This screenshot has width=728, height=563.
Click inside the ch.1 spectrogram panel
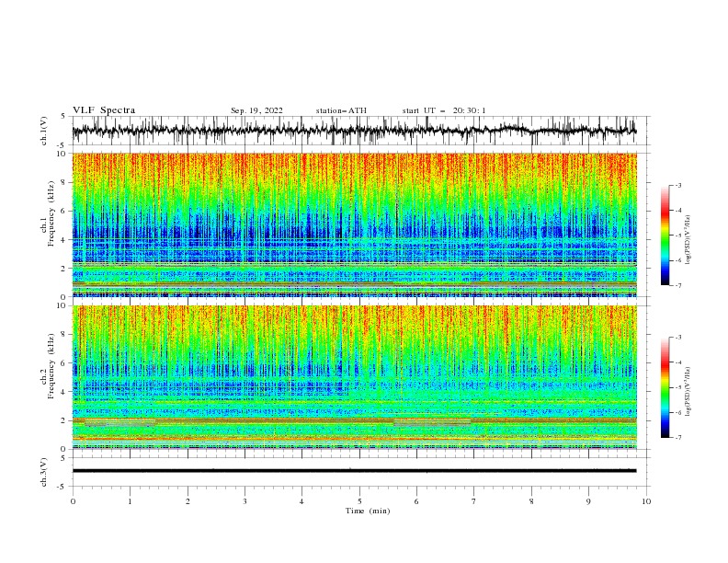pyautogui.click(x=354, y=224)
